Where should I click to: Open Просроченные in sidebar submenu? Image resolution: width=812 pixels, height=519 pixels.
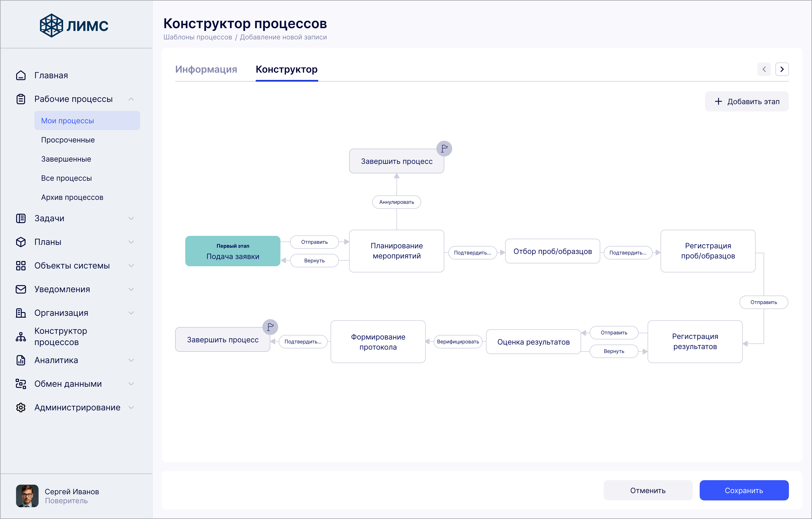pyautogui.click(x=68, y=140)
